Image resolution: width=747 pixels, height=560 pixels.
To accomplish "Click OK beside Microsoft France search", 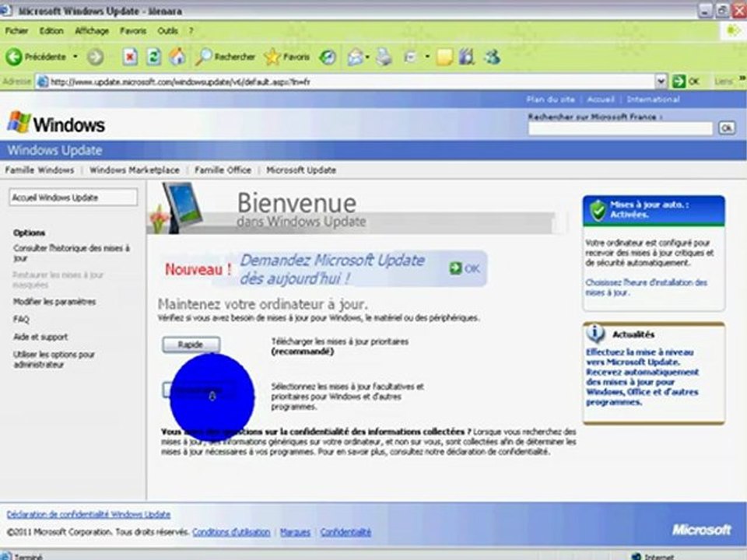I will pyautogui.click(x=727, y=128).
